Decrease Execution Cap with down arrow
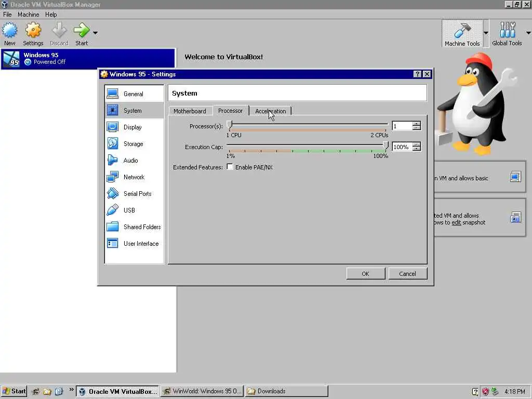Screen dimensions: 532x399 tap(417, 149)
